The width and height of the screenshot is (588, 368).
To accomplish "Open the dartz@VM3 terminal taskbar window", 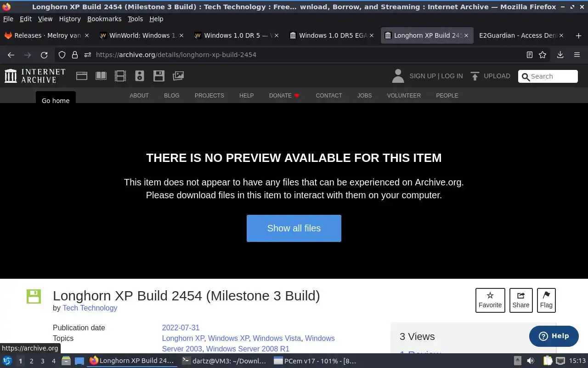I will [224, 361].
